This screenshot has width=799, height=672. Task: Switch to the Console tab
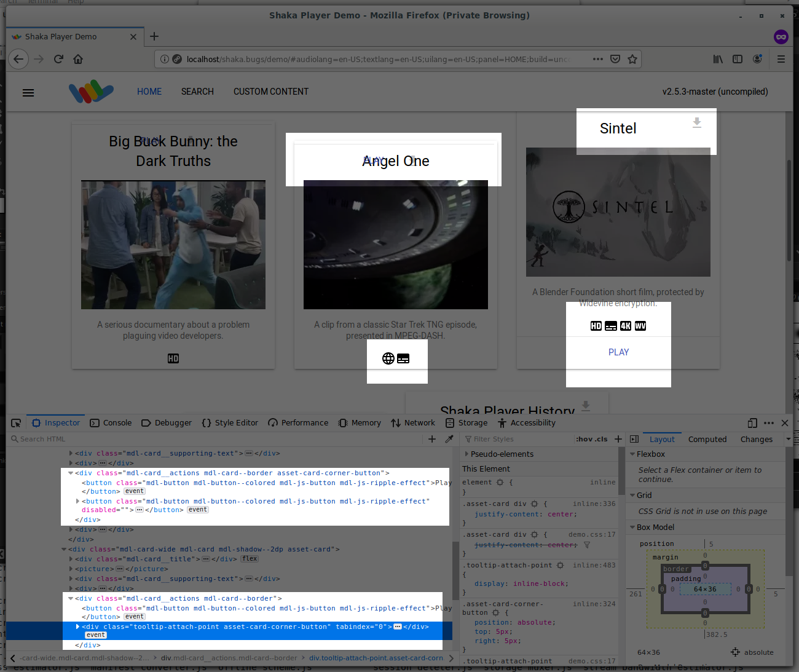click(x=111, y=423)
